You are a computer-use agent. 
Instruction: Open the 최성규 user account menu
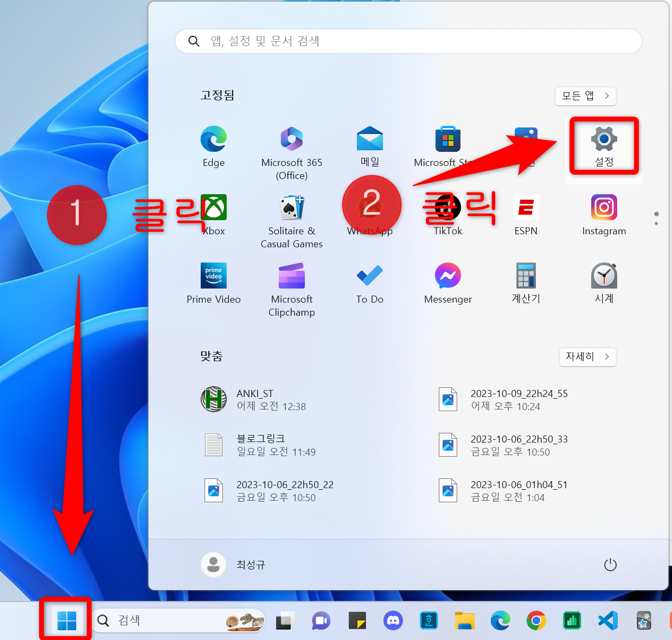tap(233, 565)
